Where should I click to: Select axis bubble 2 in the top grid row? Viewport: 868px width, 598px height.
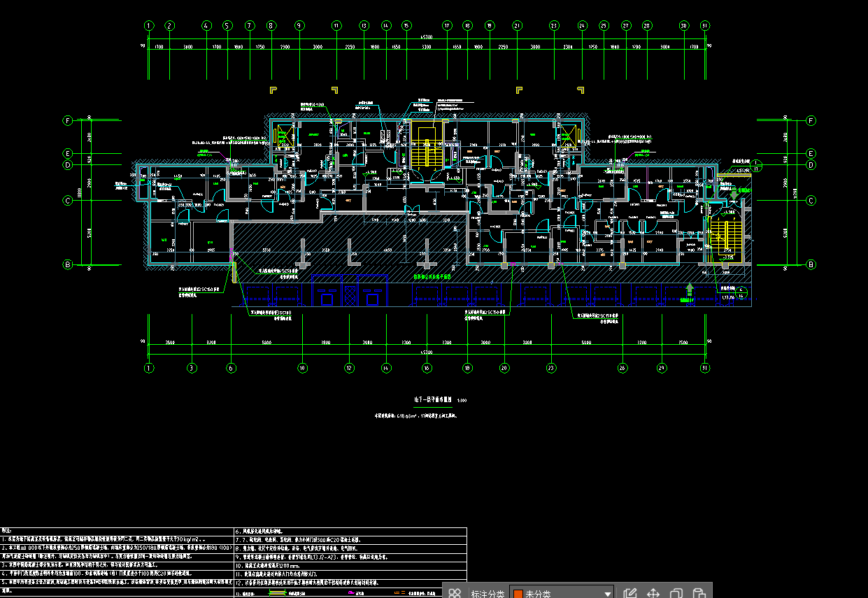[169, 25]
